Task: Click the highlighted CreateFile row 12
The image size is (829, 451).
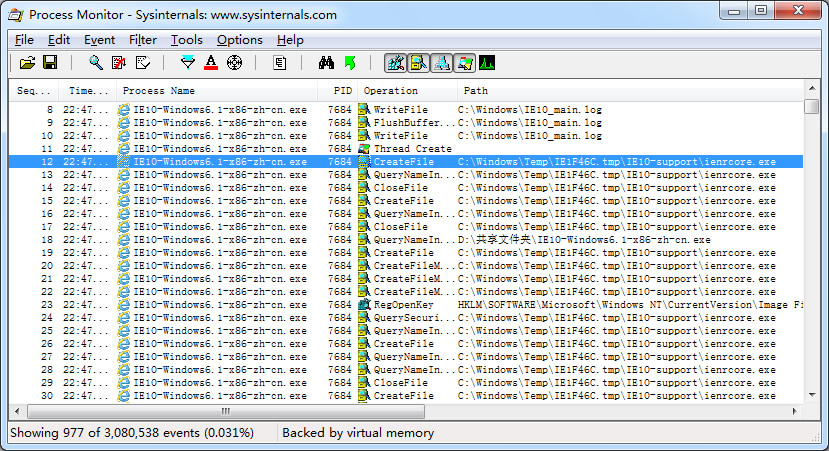Action: tap(406, 162)
